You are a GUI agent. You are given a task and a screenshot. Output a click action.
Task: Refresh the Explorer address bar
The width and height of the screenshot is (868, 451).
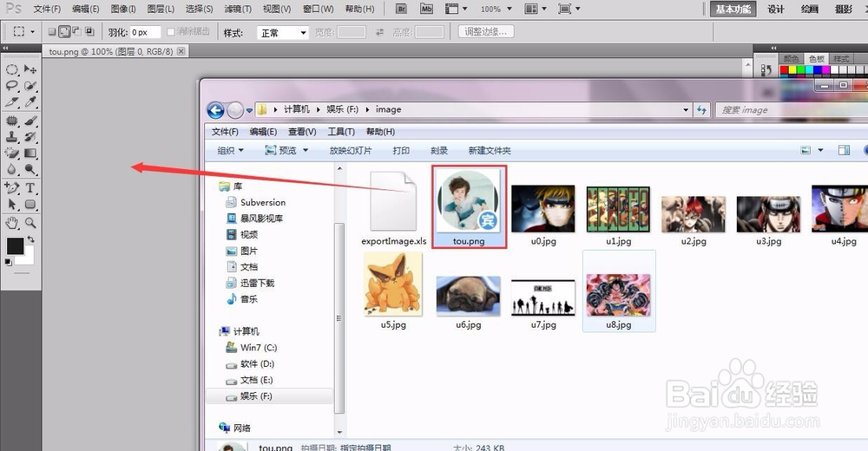pyautogui.click(x=702, y=109)
